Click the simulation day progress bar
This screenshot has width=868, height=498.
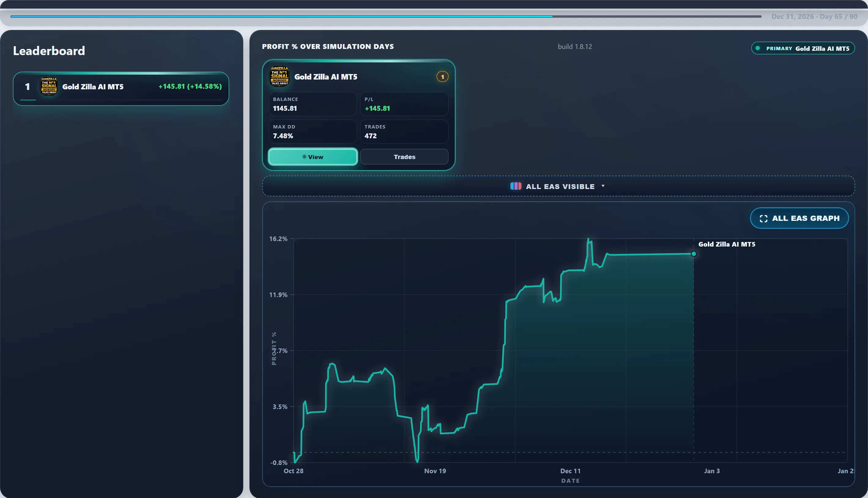[x=386, y=17]
